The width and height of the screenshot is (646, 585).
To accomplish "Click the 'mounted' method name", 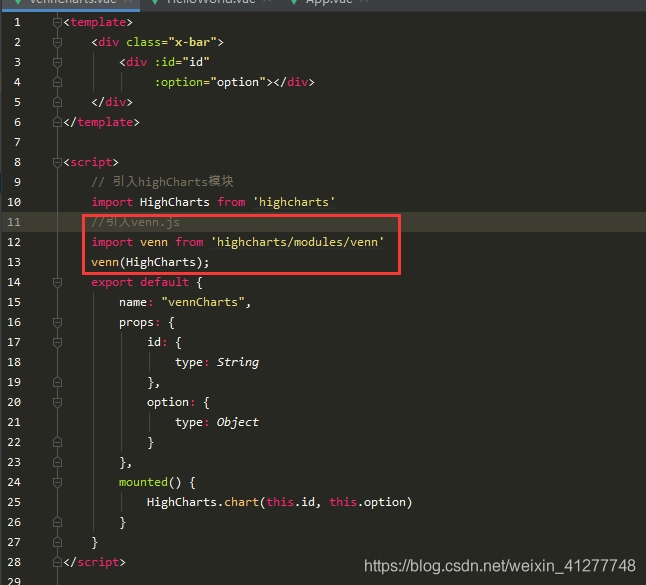I will 143,482.
